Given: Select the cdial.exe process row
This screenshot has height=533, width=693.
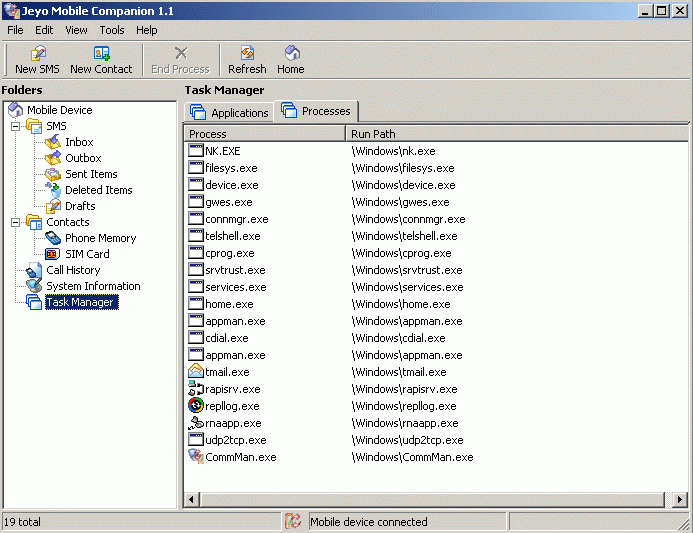Looking at the screenshot, I should coord(435,338).
